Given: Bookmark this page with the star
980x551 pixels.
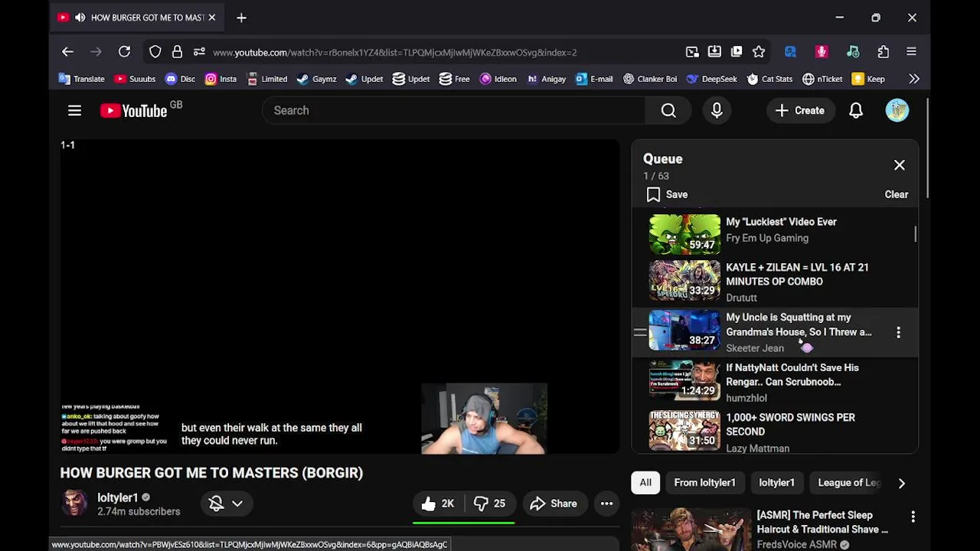Looking at the screenshot, I should 759,52.
